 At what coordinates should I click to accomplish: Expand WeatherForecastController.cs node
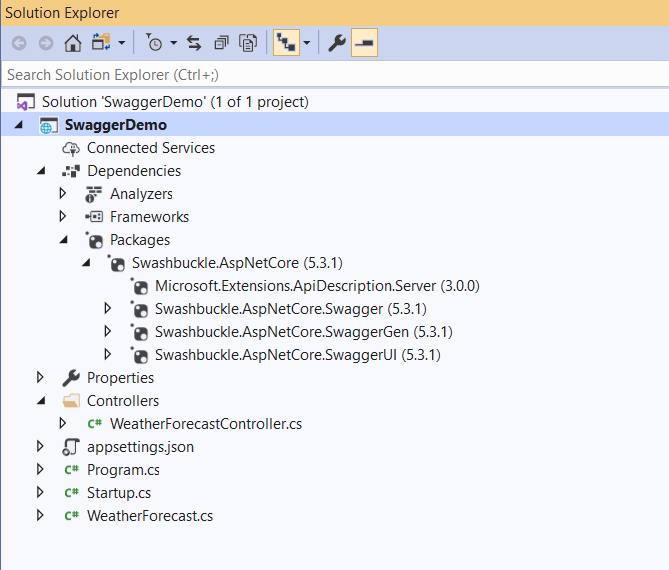click(63, 424)
